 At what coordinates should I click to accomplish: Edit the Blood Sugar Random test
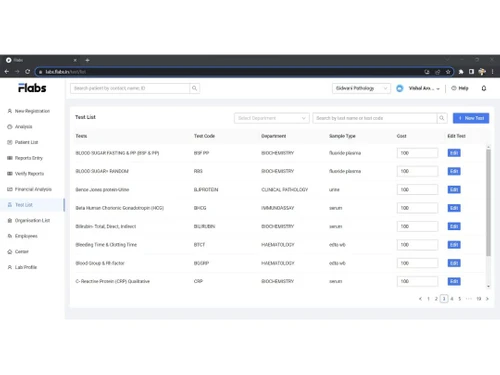click(454, 171)
